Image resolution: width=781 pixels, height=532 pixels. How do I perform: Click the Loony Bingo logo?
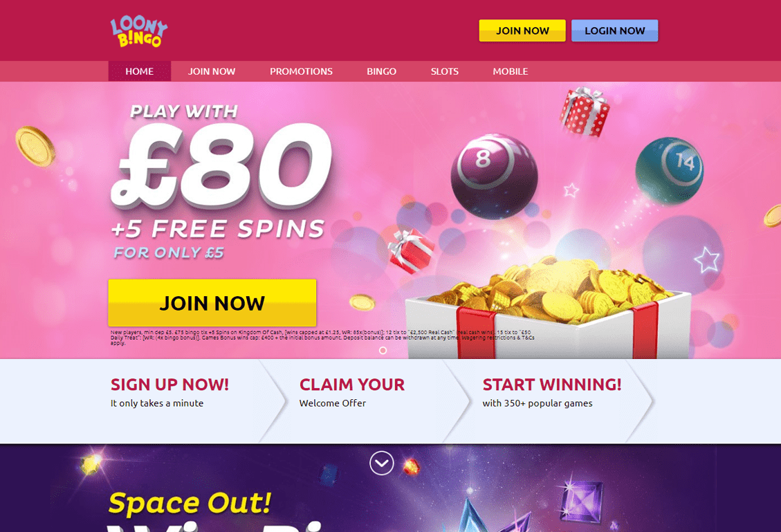[139, 31]
